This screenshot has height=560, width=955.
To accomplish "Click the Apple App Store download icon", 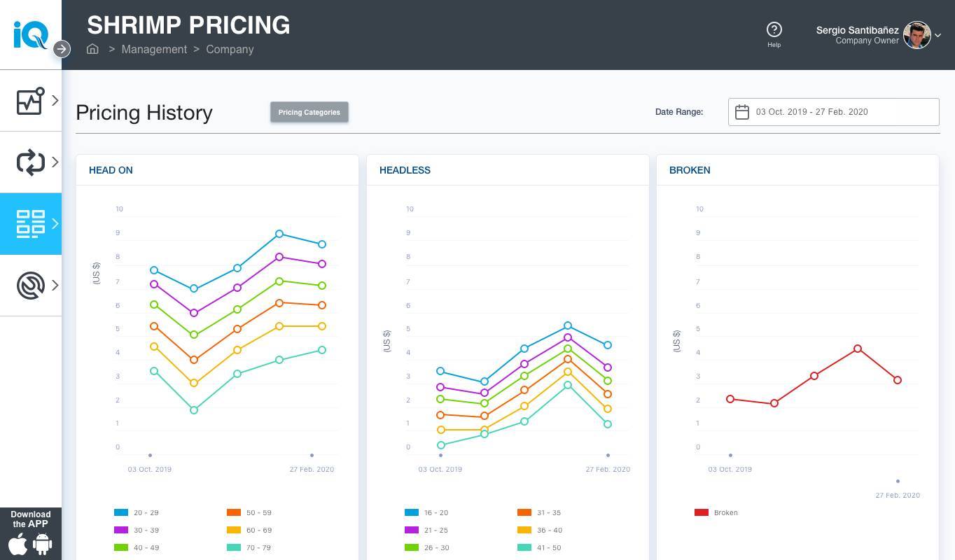I will tap(18, 544).
